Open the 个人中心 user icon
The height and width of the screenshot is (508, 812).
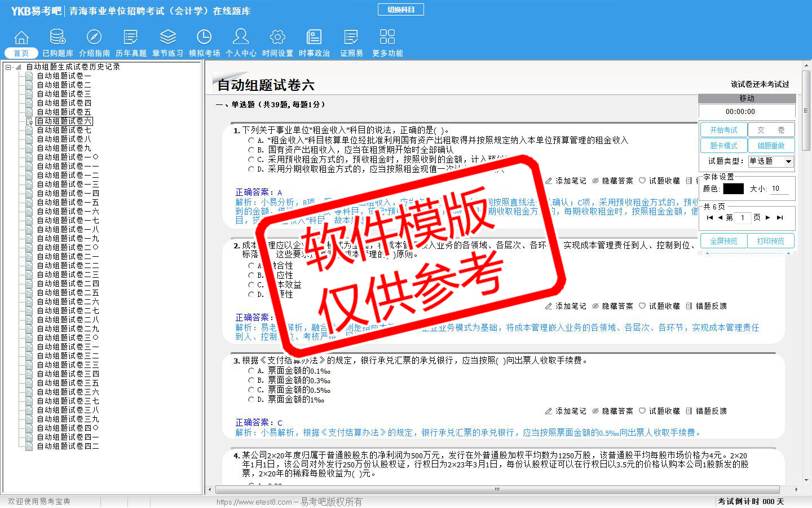tap(241, 38)
